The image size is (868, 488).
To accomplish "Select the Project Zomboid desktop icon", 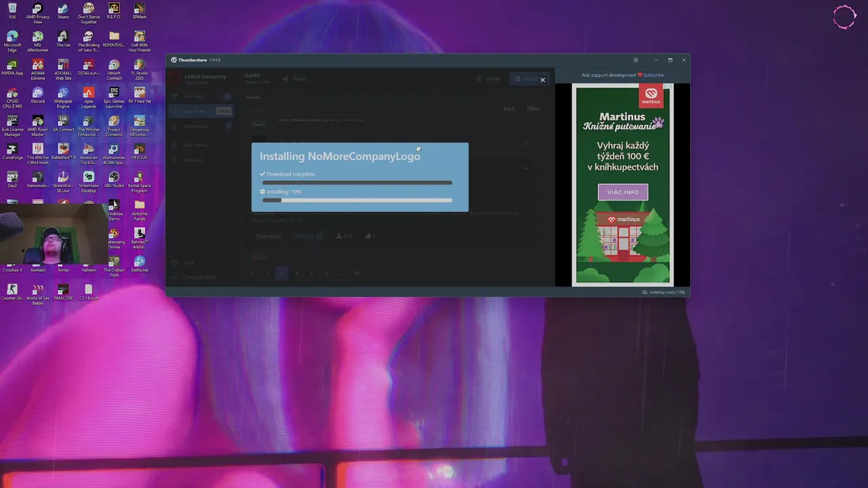I will [114, 126].
